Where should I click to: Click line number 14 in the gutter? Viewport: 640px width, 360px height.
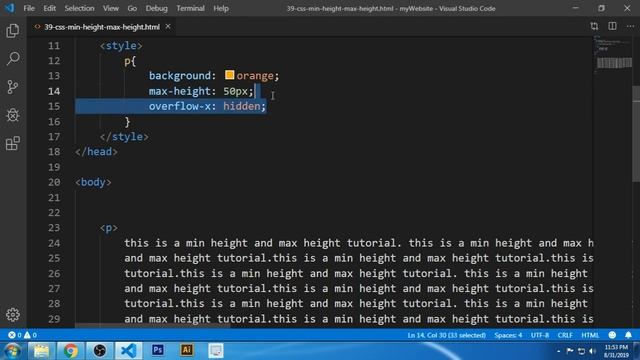point(54,91)
